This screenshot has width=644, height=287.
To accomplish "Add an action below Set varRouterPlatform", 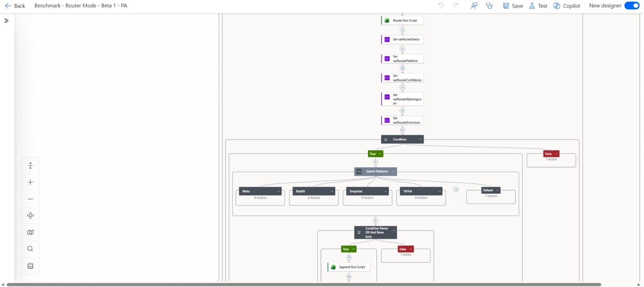I will click(x=402, y=68).
